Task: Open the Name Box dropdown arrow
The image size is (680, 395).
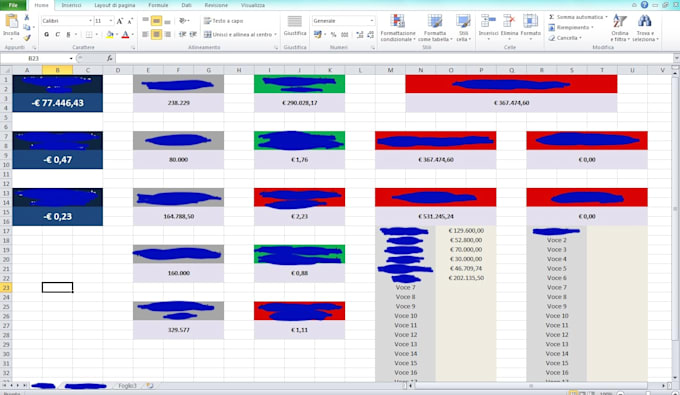Action: (71, 58)
